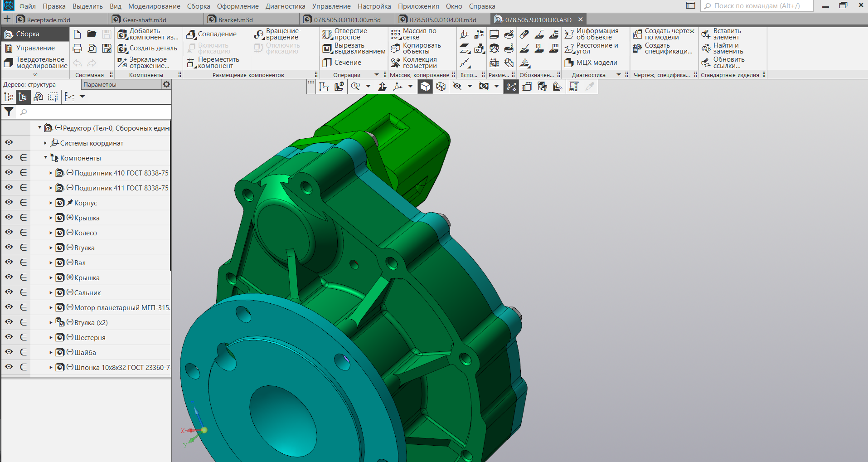
Task: Select Массив по сетке tool
Action: point(413,34)
